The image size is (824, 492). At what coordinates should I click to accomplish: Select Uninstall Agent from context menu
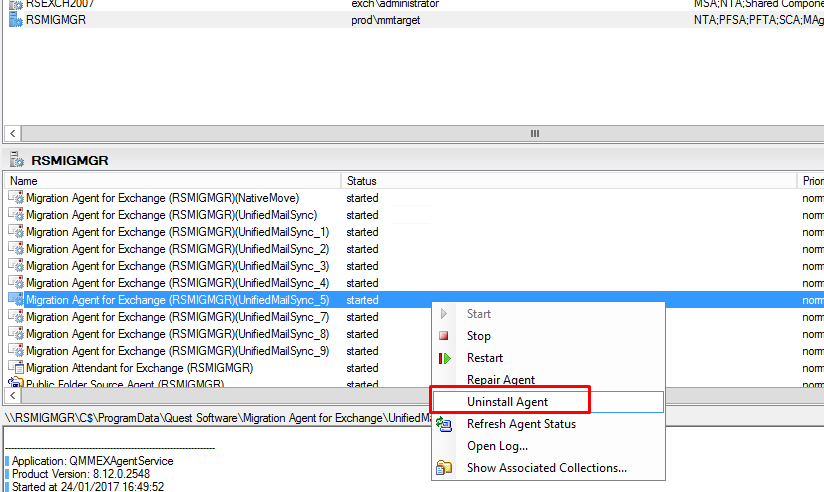pyautogui.click(x=507, y=402)
